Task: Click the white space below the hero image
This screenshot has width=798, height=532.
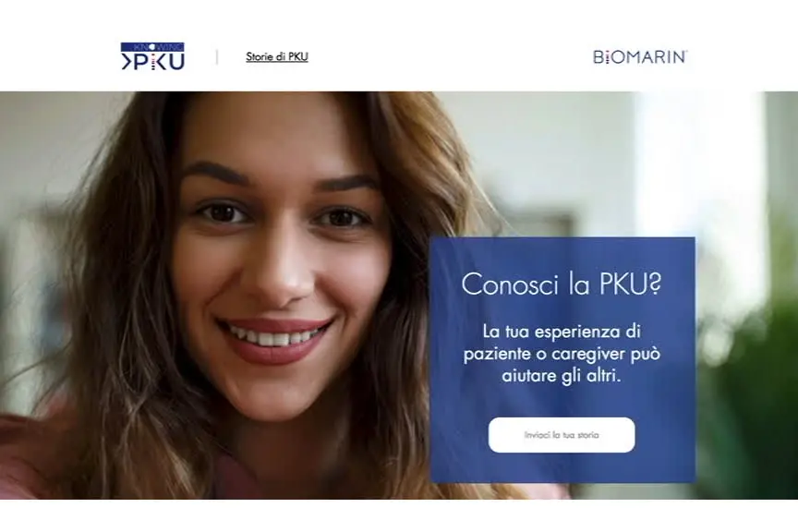Action: click(x=399, y=515)
